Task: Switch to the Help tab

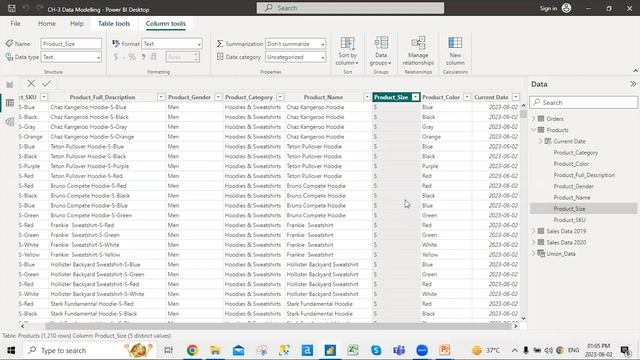Action: pos(77,24)
